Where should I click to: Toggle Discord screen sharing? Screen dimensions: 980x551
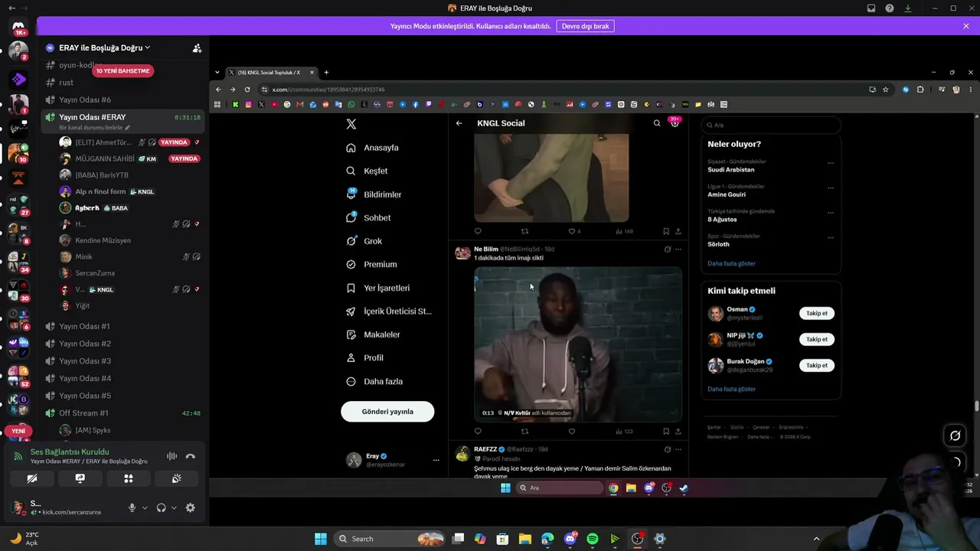point(80,478)
